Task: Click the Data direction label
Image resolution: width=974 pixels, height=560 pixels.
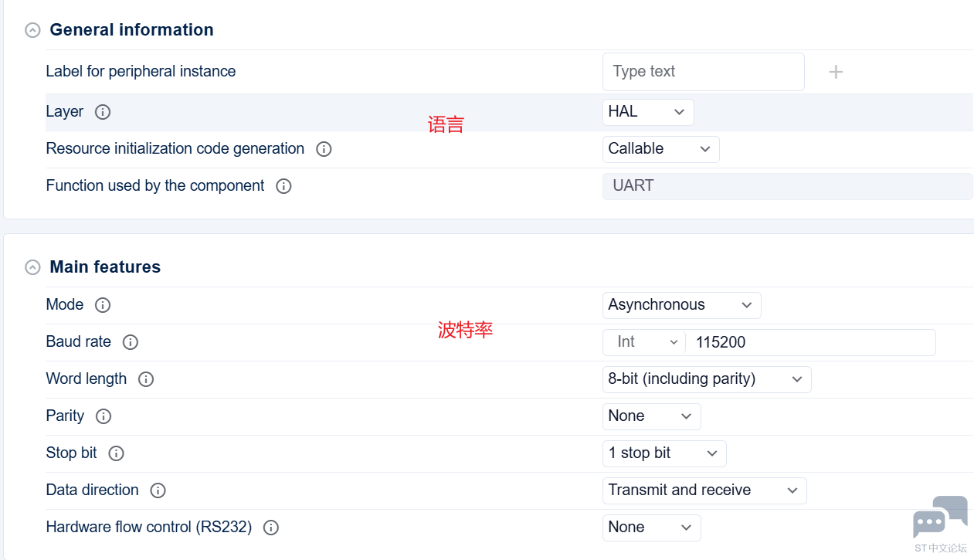Action: (x=93, y=490)
